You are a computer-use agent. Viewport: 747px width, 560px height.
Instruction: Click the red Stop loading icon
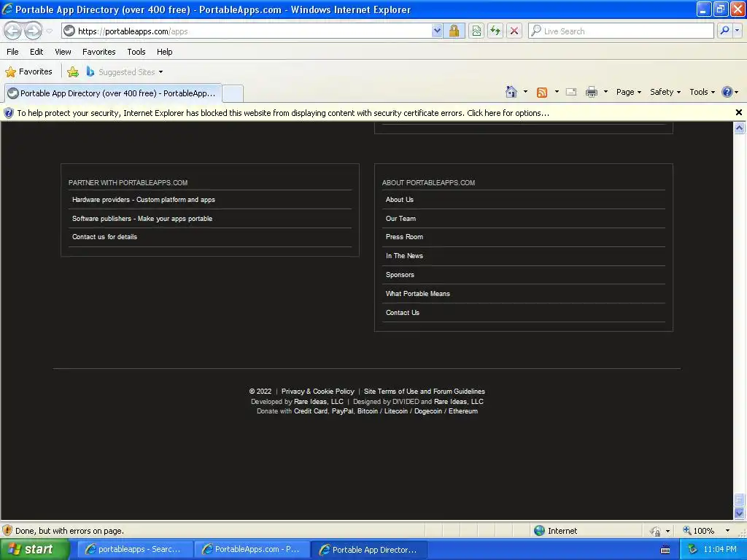tap(514, 31)
